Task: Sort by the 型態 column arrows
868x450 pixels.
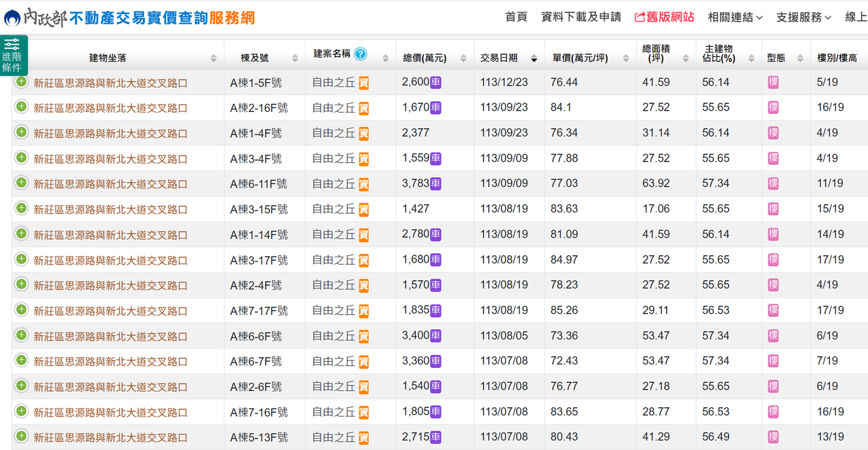Action: tap(800, 58)
